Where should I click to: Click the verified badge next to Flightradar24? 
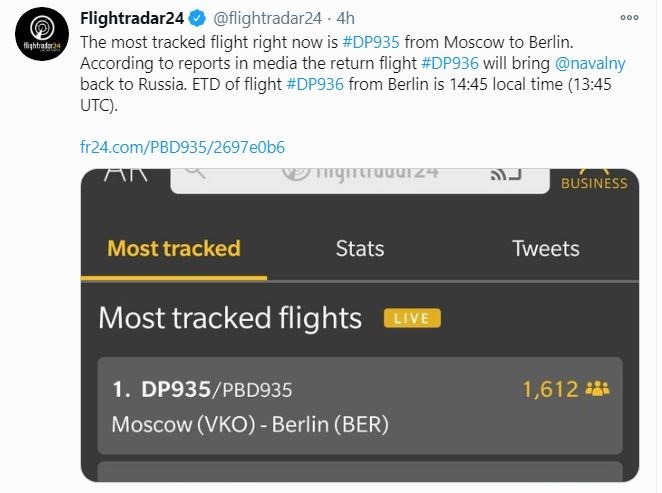[x=199, y=18]
